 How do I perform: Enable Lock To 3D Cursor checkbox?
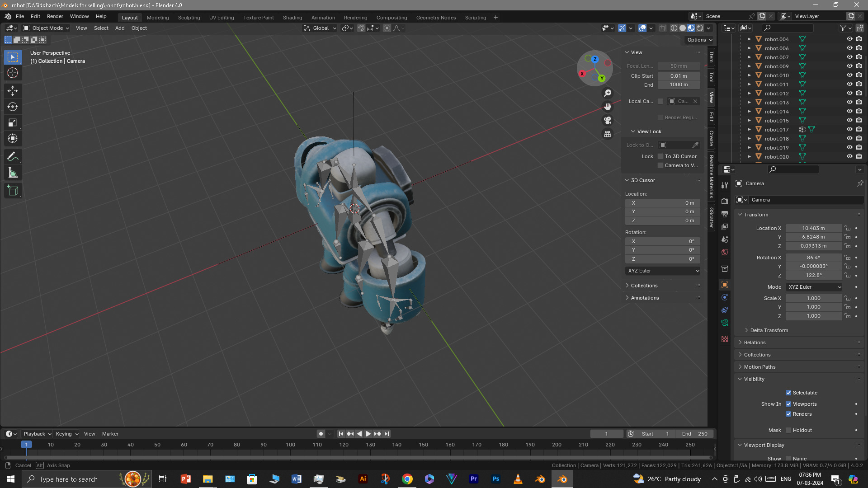point(660,156)
